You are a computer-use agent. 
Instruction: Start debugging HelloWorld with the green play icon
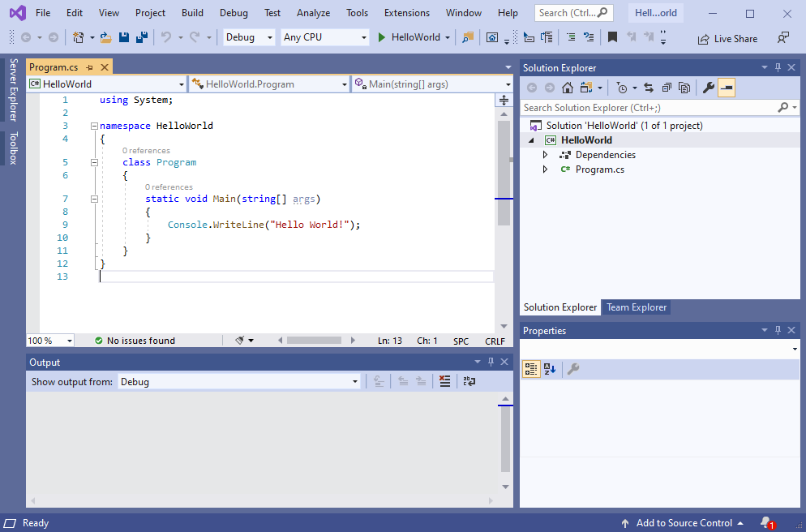point(381,37)
